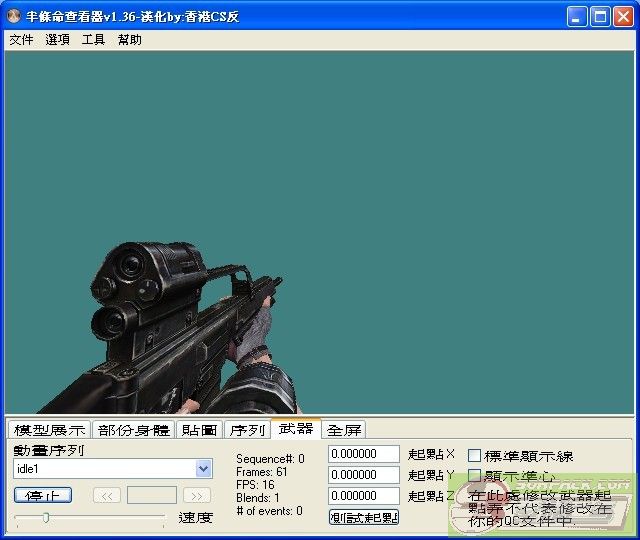This screenshot has width=640, height=540.
Task: Click the app icon in title bar
Action: tap(14, 17)
